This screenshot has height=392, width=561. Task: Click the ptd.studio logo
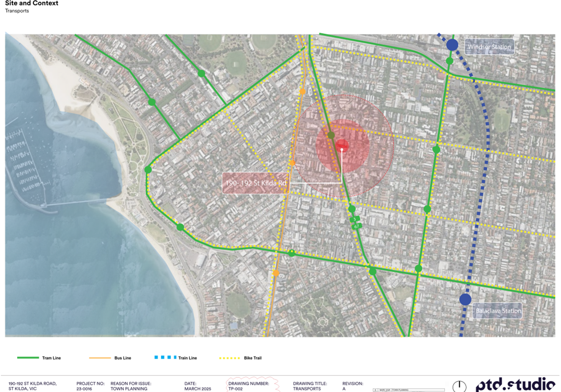515,384
